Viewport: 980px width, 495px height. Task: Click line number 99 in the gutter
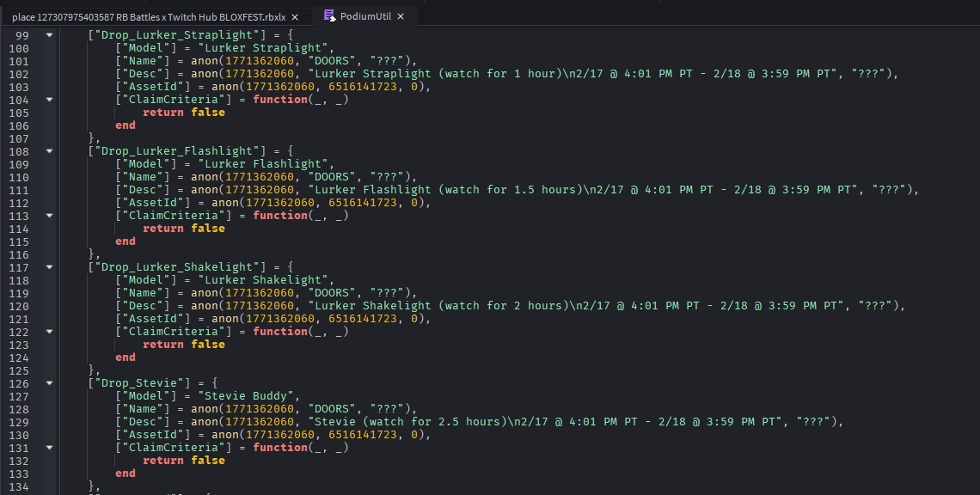pyautogui.click(x=22, y=35)
